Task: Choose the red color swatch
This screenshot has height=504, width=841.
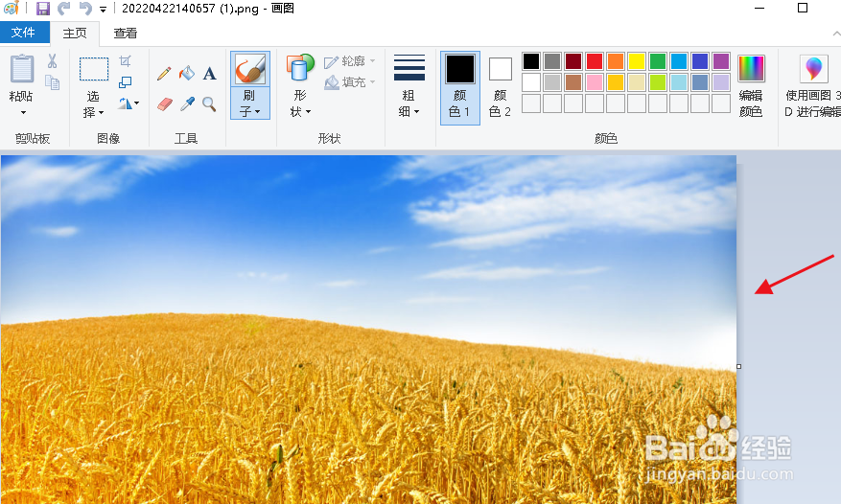Action: tap(595, 61)
